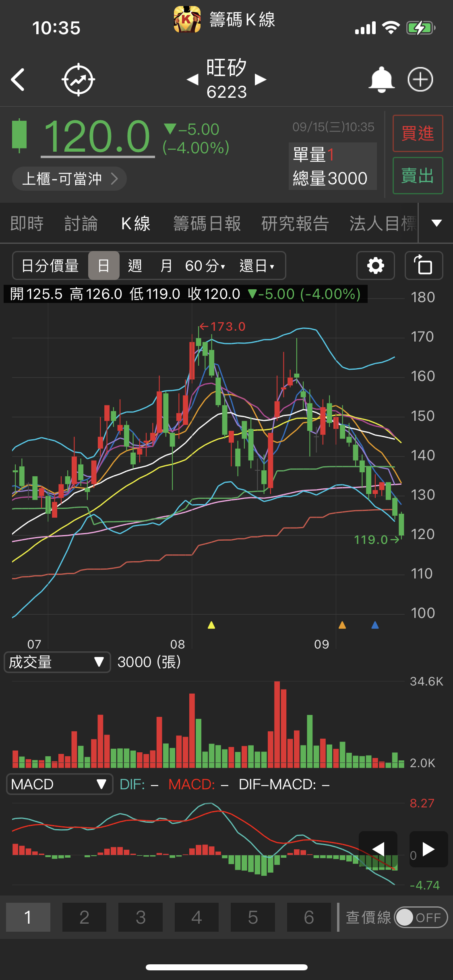Add stock to watchlist with plus icon

coord(420,80)
